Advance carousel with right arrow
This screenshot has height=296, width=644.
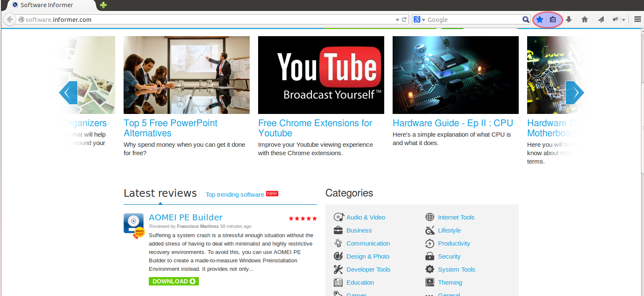point(575,92)
